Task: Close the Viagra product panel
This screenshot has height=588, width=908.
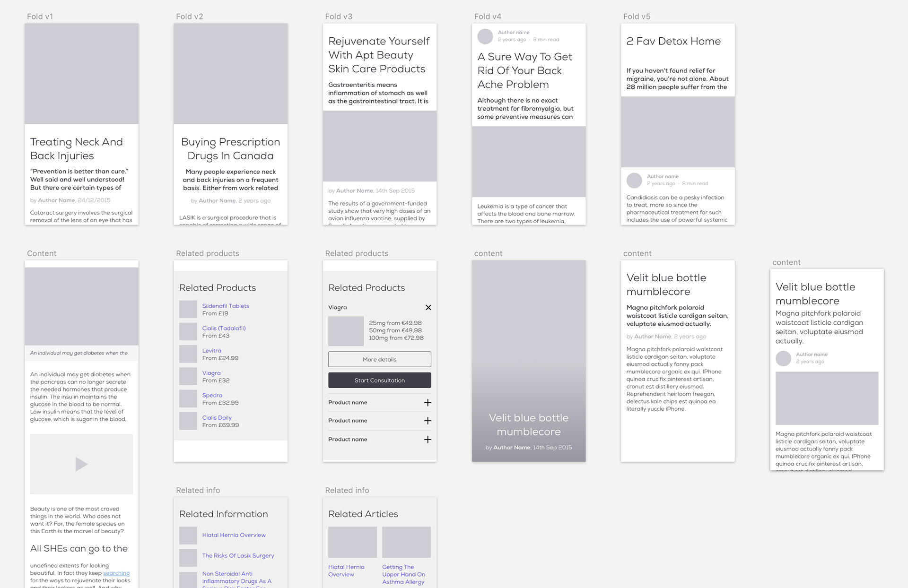Action: click(428, 308)
